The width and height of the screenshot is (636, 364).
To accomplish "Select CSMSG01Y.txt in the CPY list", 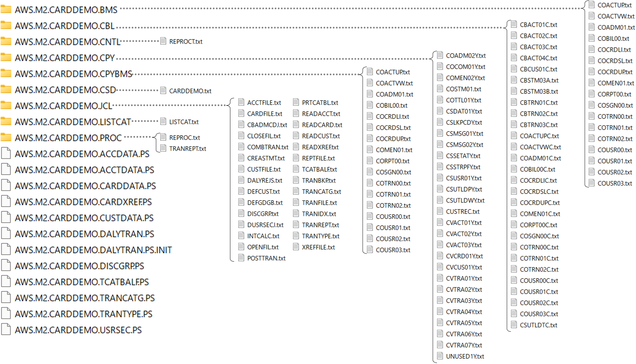I will (464, 133).
